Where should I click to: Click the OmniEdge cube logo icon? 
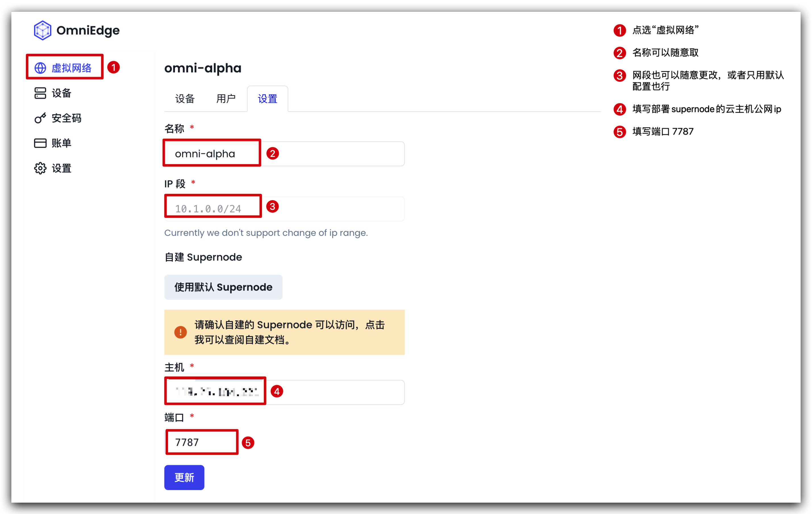point(43,30)
